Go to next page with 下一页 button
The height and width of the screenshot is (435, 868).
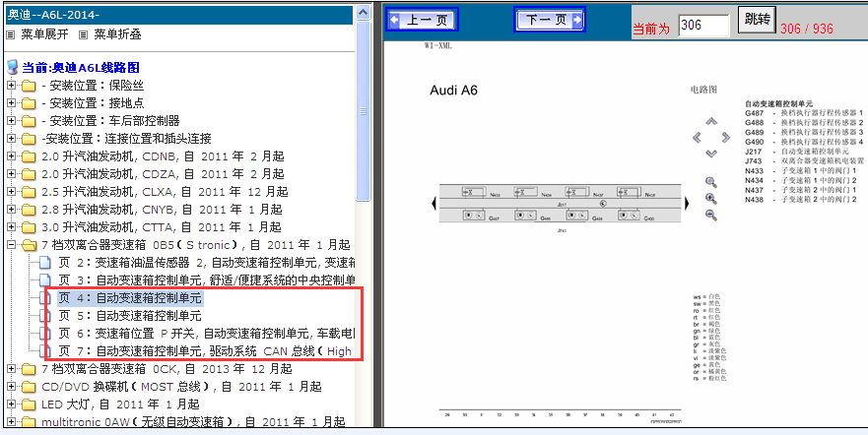(x=549, y=20)
